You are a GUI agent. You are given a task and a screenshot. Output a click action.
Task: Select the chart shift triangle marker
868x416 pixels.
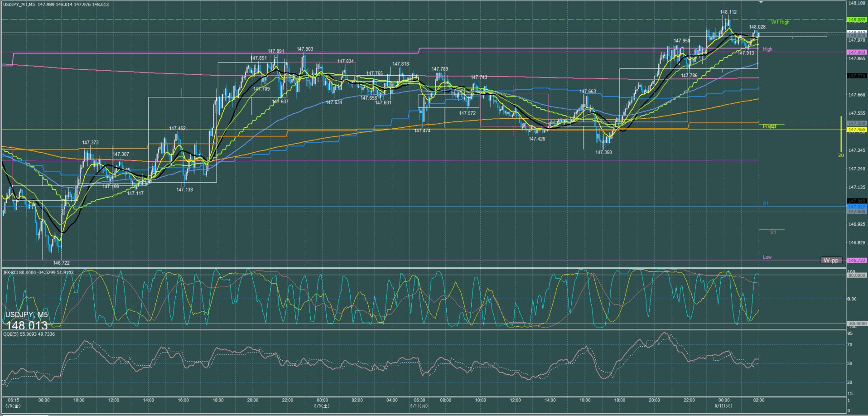(761, 2)
